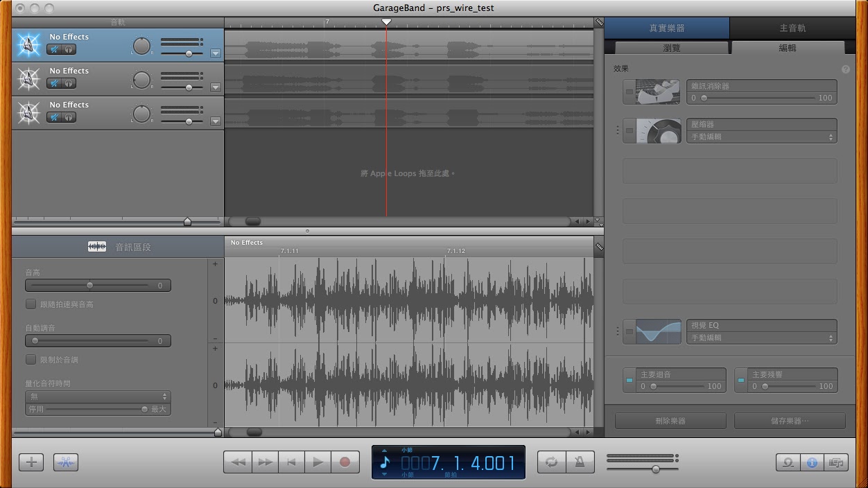Check the 限制於音調 checkbox
The height and width of the screenshot is (488, 868).
pos(31,359)
